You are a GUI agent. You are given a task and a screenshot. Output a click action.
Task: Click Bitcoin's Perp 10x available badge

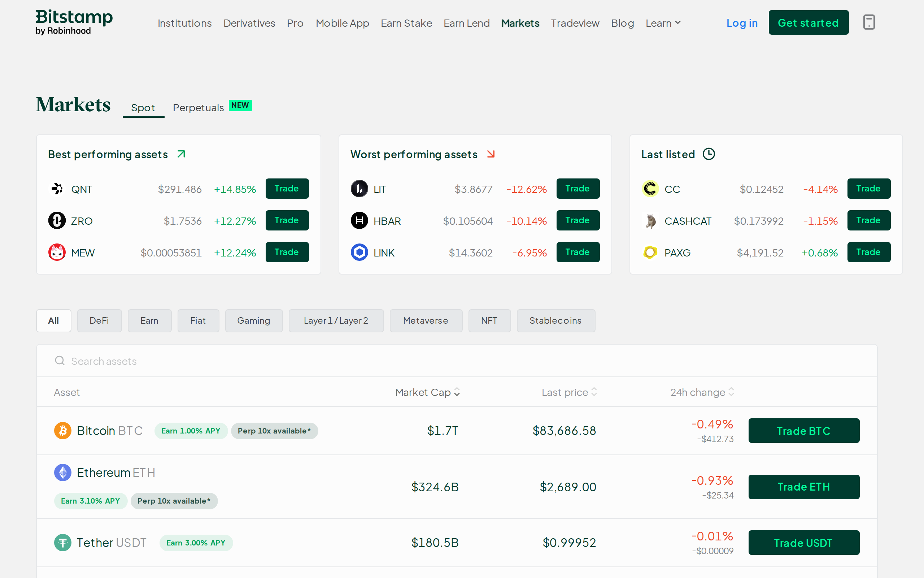pyautogui.click(x=274, y=431)
